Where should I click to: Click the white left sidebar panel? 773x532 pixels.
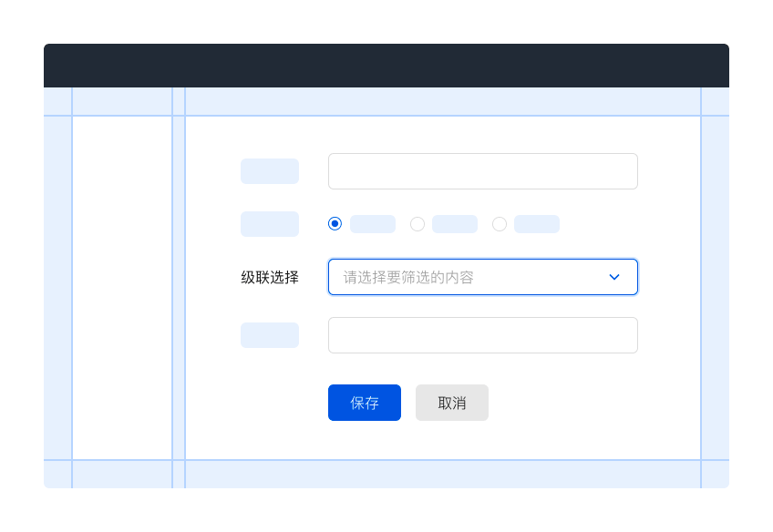pyautogui.click(x=122, y=288)
